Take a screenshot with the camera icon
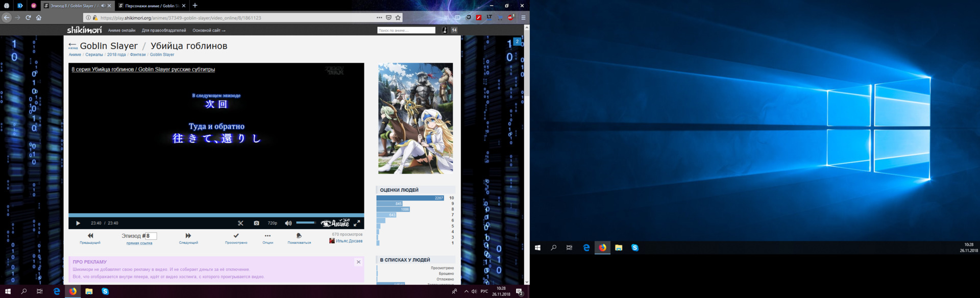 tap(256, 223)
